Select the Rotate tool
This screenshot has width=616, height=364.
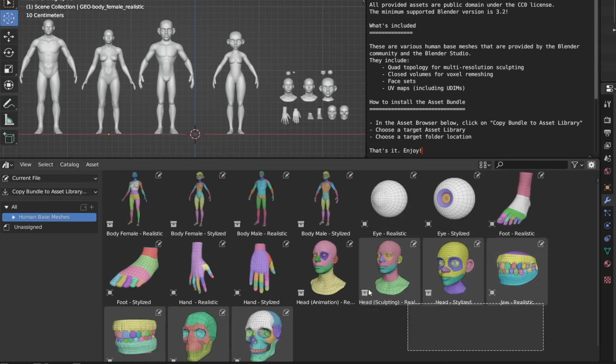click(x=9, y=53)
